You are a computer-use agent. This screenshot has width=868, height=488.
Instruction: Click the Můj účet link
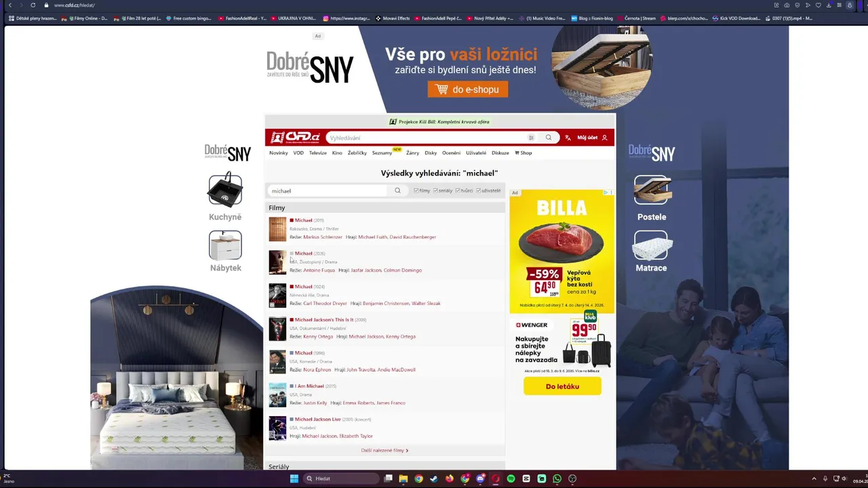pyautogui.click(x=587, y=138)
